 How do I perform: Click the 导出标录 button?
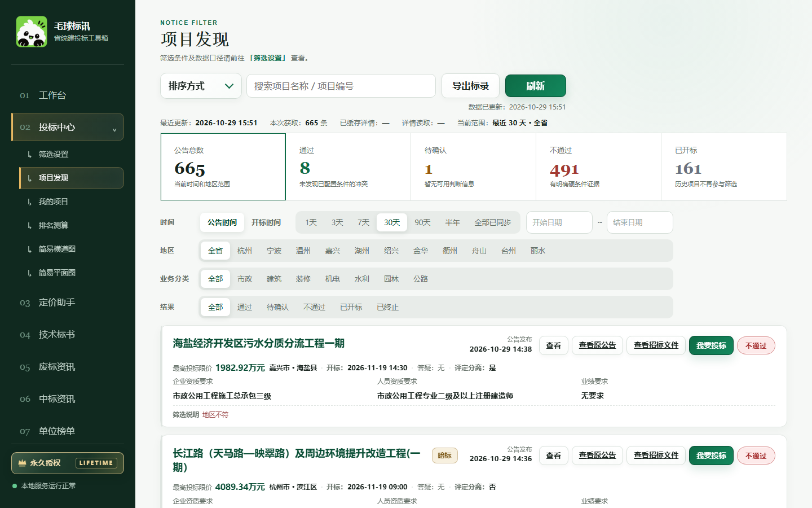[470, 86]
